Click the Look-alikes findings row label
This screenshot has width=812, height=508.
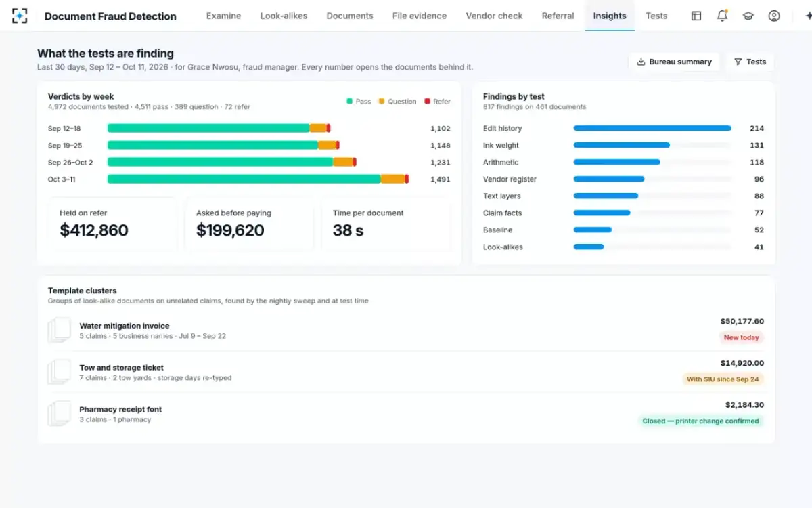pyautogui.click(x=503, y=247)
